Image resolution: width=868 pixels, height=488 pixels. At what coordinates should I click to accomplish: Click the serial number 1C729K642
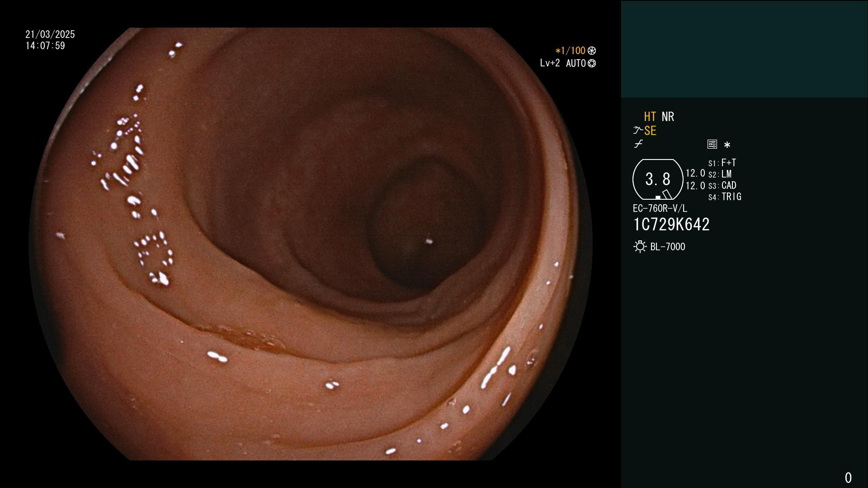[671, 224]
